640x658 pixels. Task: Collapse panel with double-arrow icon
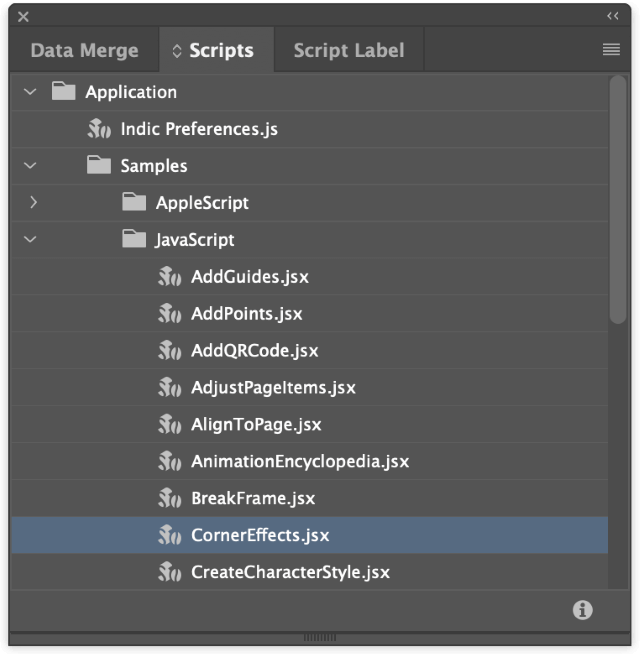613,16
